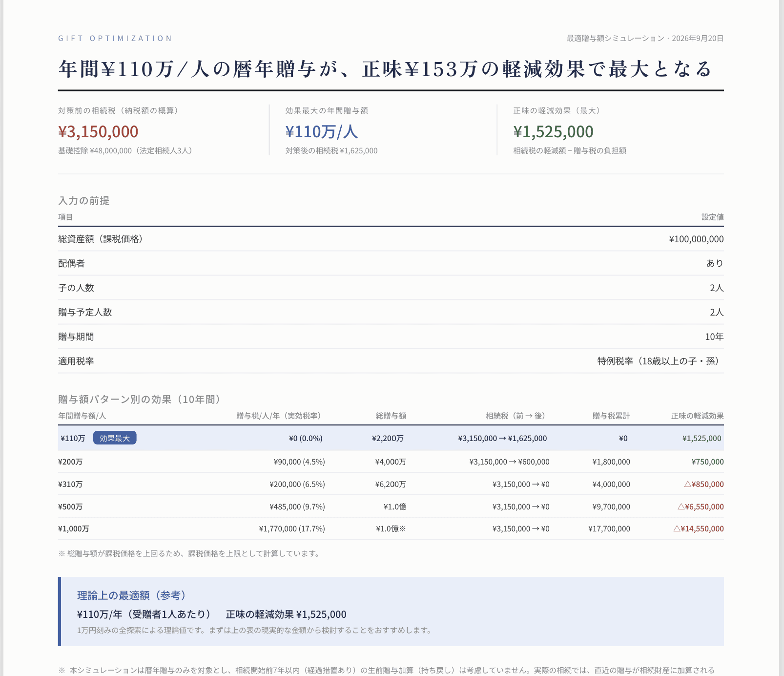Click inheritance tax cell ¥3,150,000 → ¥600,000
This screenshot has height=676, width=784.
(509, 462)
